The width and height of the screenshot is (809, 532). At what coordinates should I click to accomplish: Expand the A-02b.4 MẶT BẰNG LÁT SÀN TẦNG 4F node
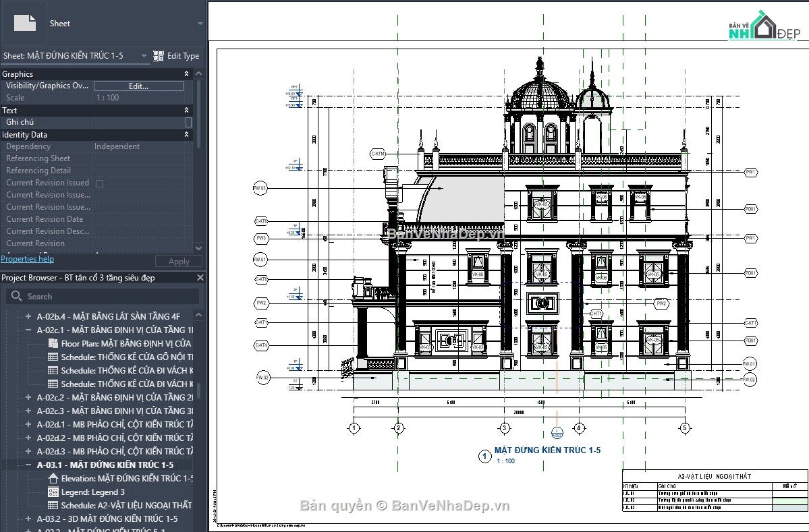(x=28, y=316)
